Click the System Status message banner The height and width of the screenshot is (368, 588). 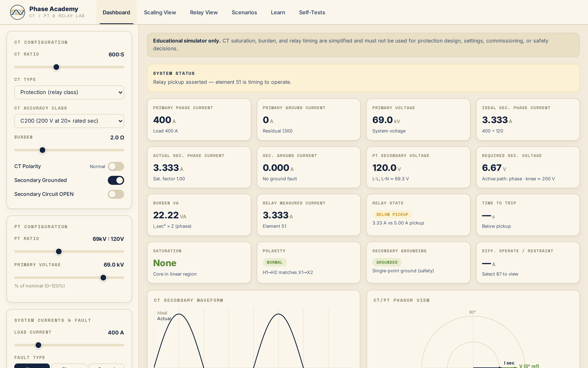coord(363,78)
